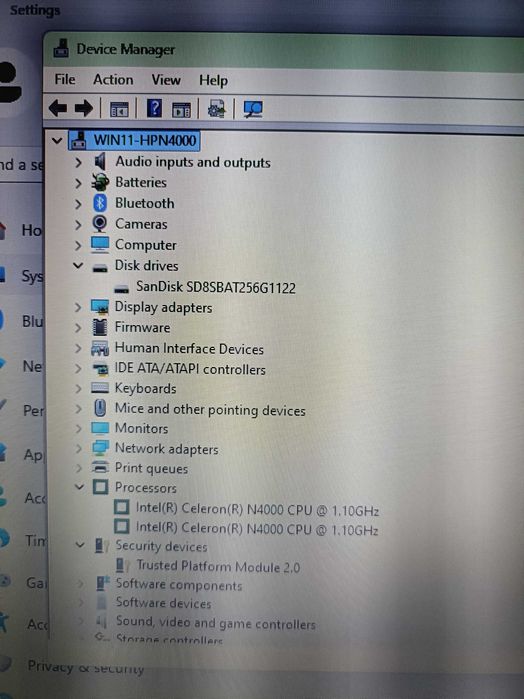The height and width of the screenshot is (699, 524).
Task: Open the Action menu
Action: [113, 80]
